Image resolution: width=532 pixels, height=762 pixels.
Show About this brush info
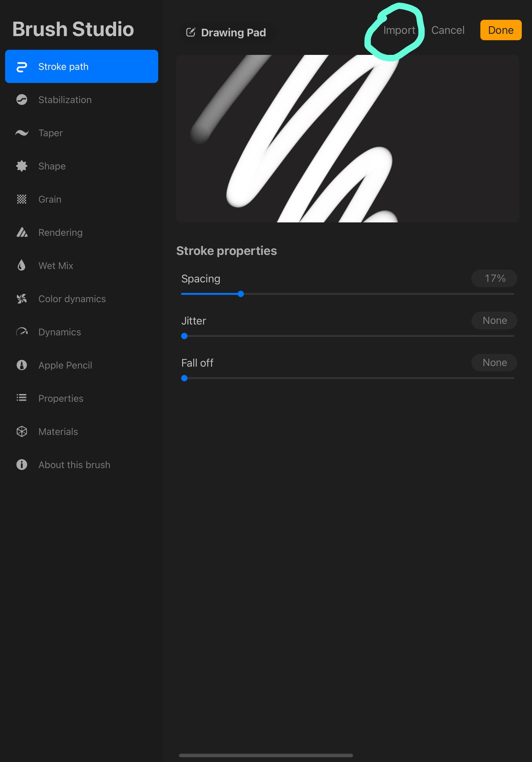[x=74, y=465]
